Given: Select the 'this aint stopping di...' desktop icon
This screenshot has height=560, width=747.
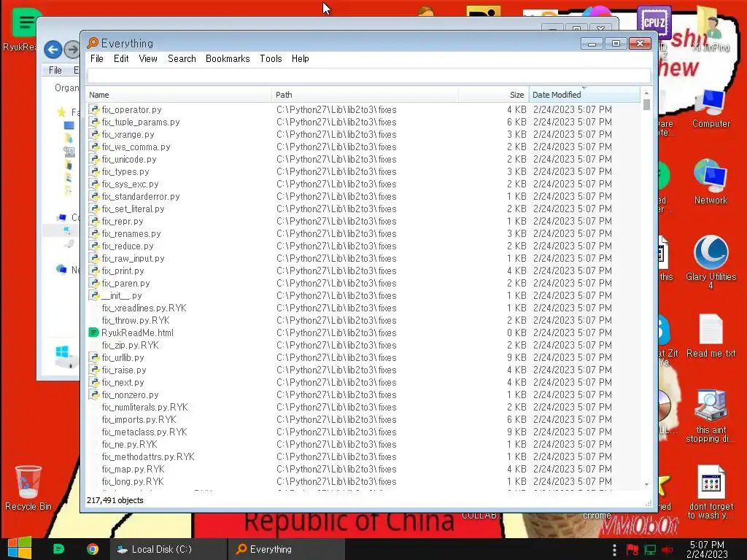Looking at the screenshot, I should click(711, 416).
